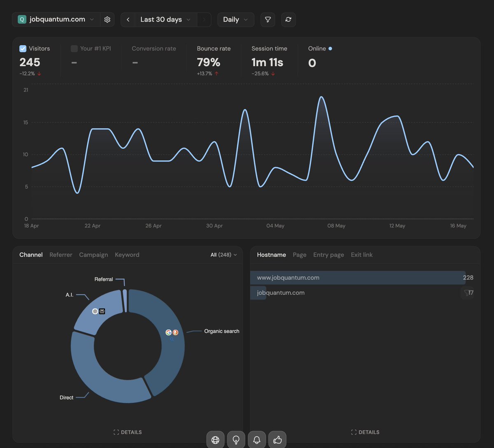
Task: Click the 04 May date axis label
Action: (275, 226)
